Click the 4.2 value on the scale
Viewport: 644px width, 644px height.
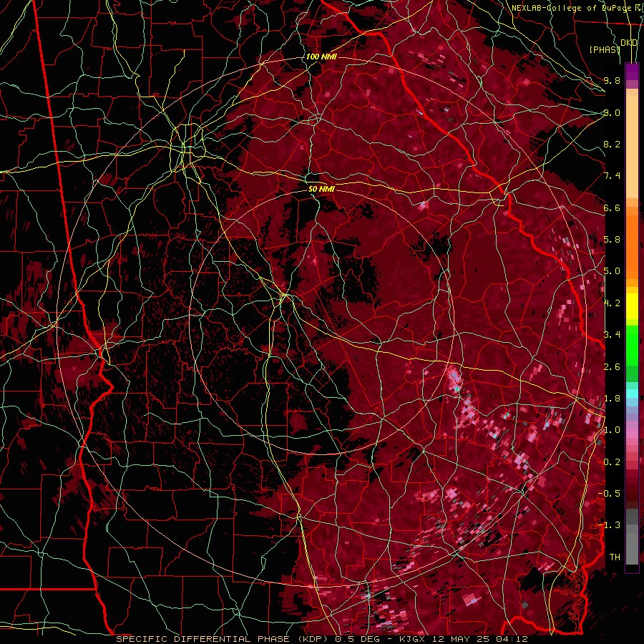pyautogui.click(x=612, y=303)
